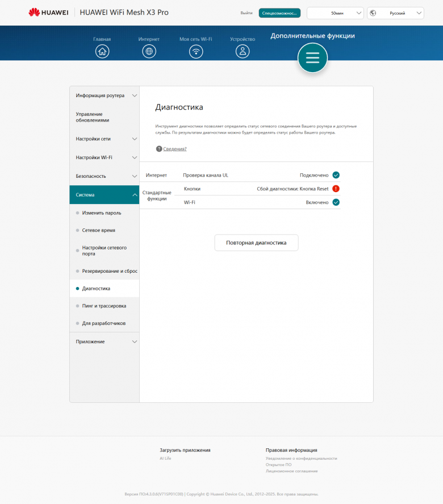Open Настройки сетевого порта

105,251
